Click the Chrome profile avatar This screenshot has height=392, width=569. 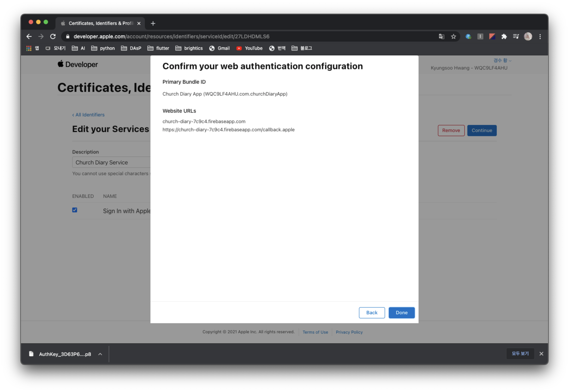(x=528, y=37)
